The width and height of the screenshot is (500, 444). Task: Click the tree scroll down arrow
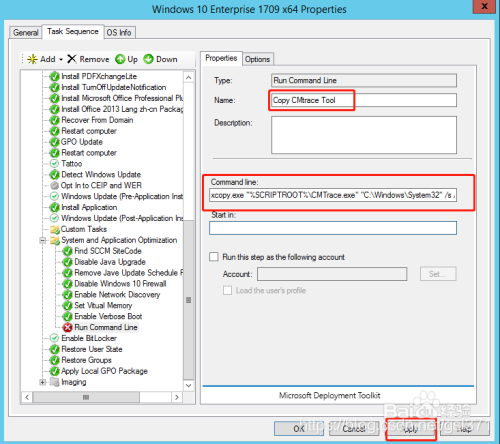pyautogui.click(x=189, y=386)
